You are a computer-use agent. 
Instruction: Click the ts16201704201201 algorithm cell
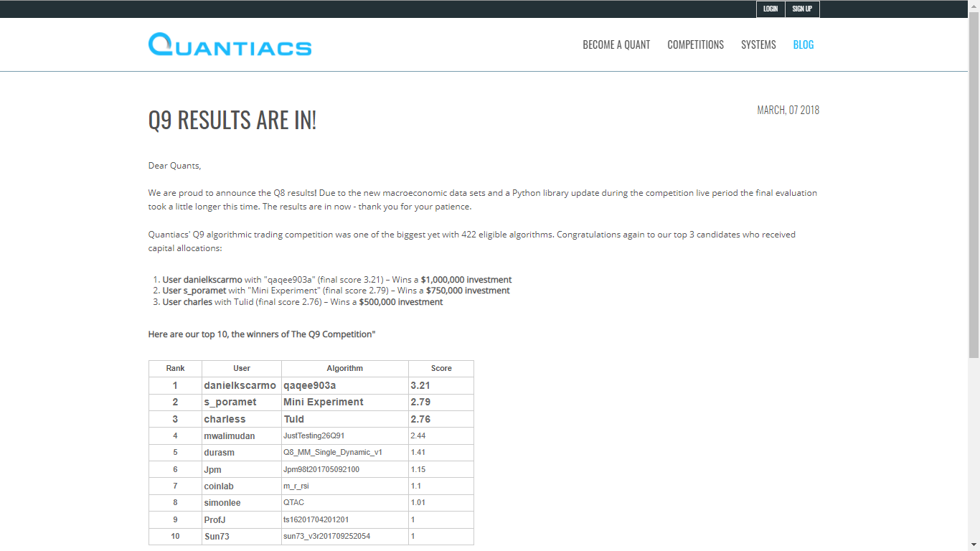(345, 519)
